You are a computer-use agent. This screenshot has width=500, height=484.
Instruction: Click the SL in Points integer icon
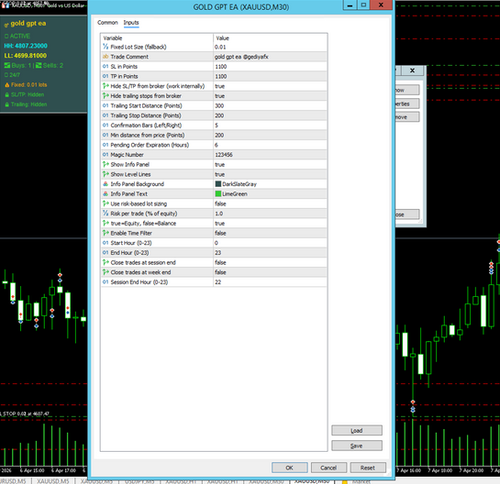click(x=106, y=66)
